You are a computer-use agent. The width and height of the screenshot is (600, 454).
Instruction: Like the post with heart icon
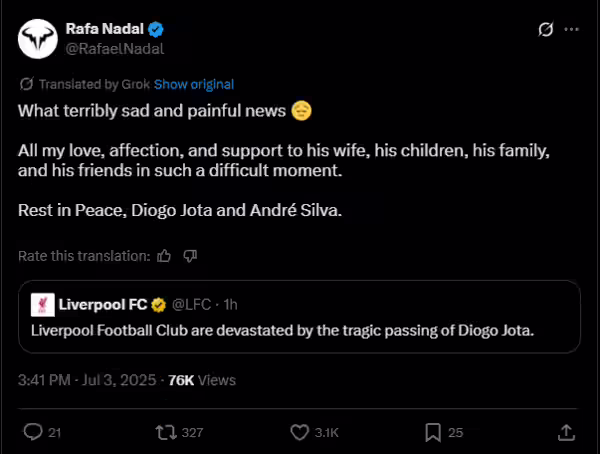click(299, 433)
